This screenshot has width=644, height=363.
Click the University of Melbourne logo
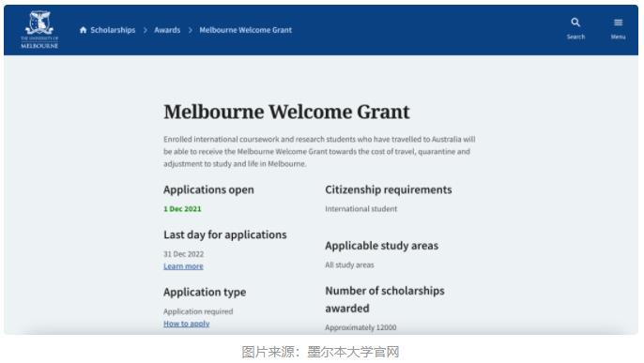pyautogui.click(x=39, y=29)
